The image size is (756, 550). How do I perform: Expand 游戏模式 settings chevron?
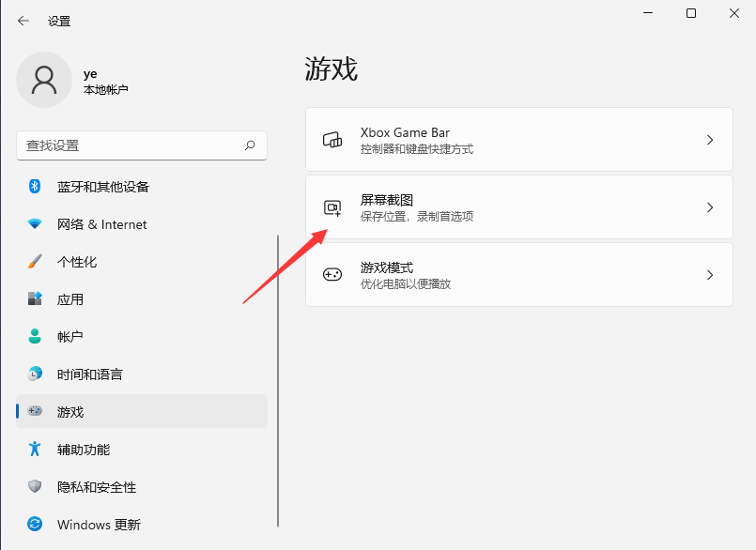710,275
